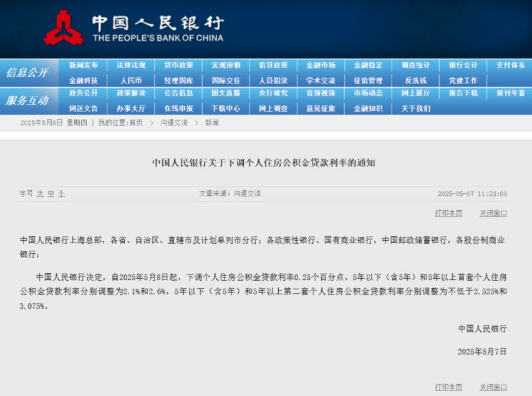
Task: Click 首页 in the breadcrumb
Action: pos(137,123)
